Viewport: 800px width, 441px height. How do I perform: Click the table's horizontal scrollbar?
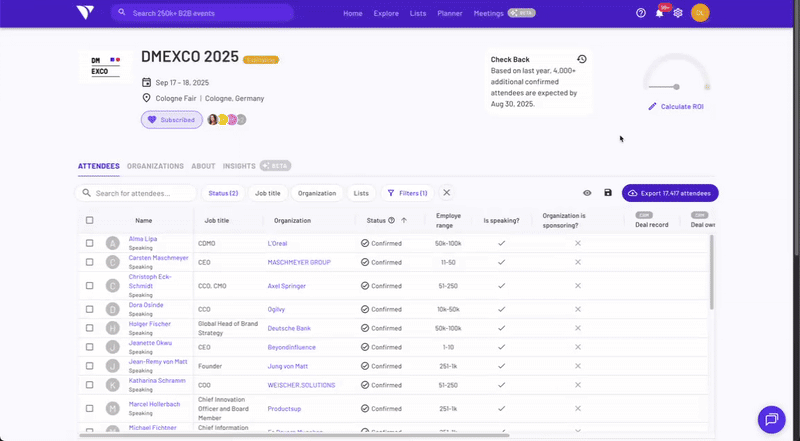294,435
